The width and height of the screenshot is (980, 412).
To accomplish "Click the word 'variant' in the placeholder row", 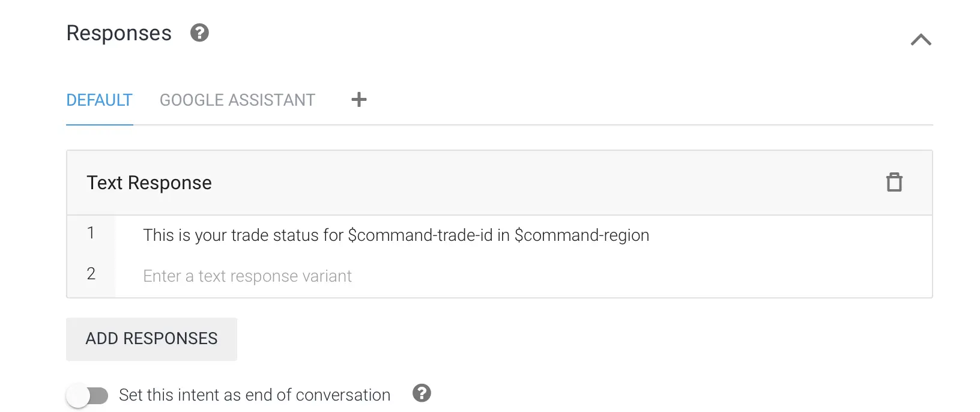I will [x=327, y=276].
